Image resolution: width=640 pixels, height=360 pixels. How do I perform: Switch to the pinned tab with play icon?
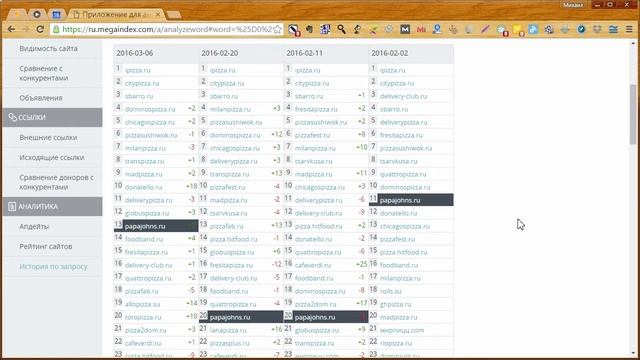pyautogui.click(x=37, y=14)
